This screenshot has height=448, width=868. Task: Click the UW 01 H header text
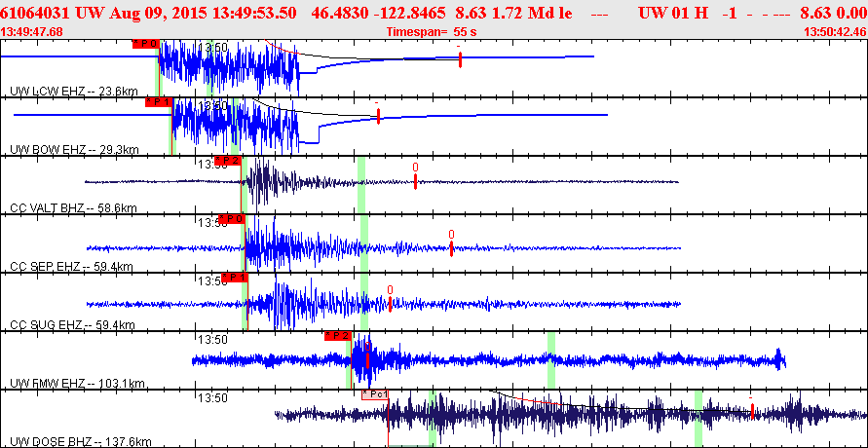tap(673, 13)
